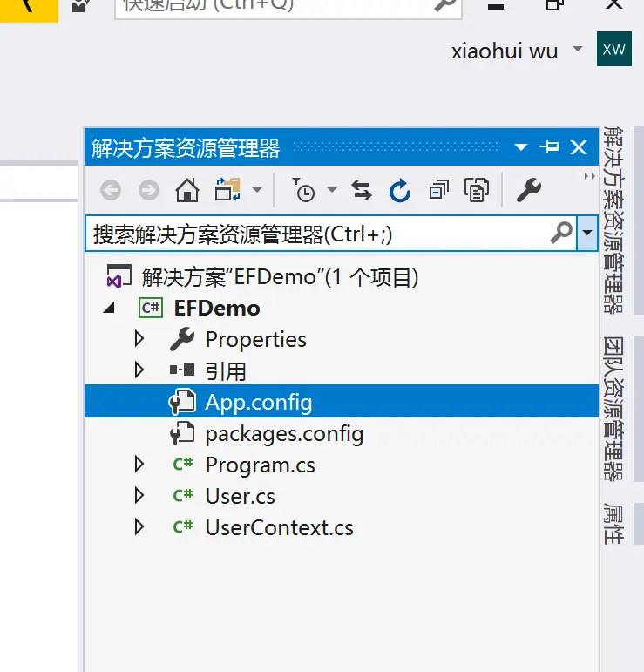Click the search magnifier icon in Solution Explorer
This screenshot has width=644, height=672.
coord(561,233)
